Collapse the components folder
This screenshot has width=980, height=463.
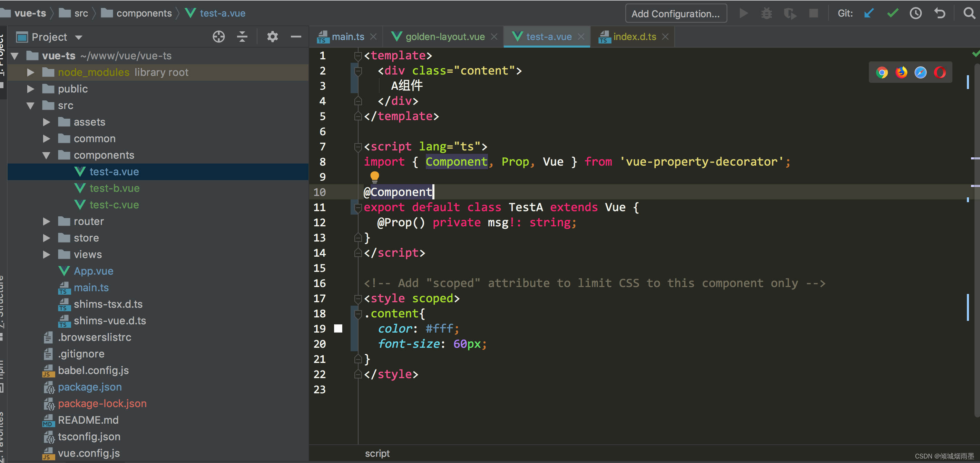(47, 155)
